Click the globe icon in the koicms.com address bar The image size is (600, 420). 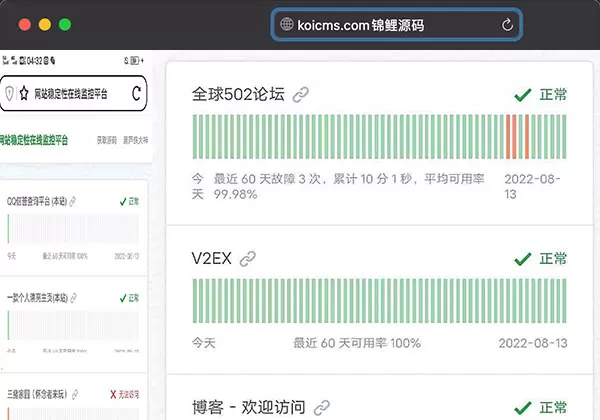[x=287, y=24]
